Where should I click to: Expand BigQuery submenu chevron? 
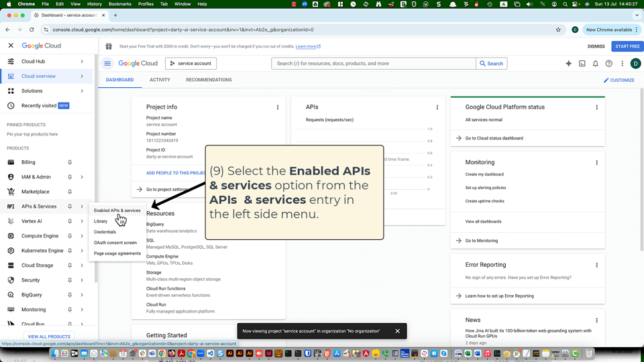(x=82, y=296)
